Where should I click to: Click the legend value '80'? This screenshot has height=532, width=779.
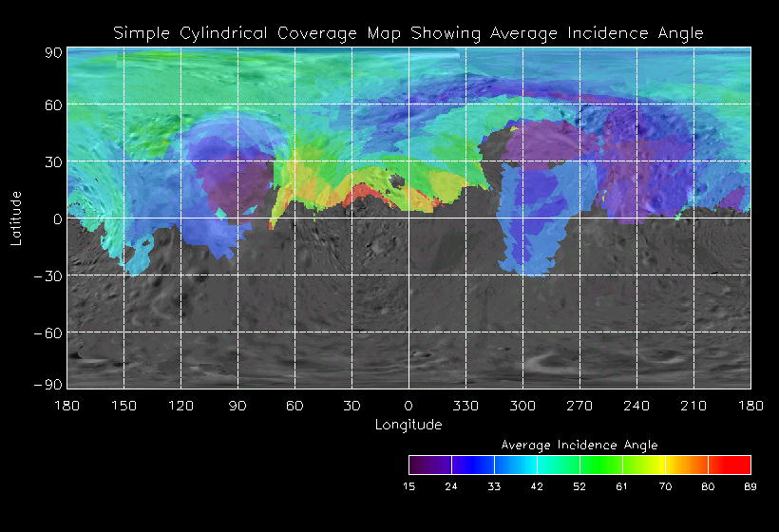click(708, 486)
